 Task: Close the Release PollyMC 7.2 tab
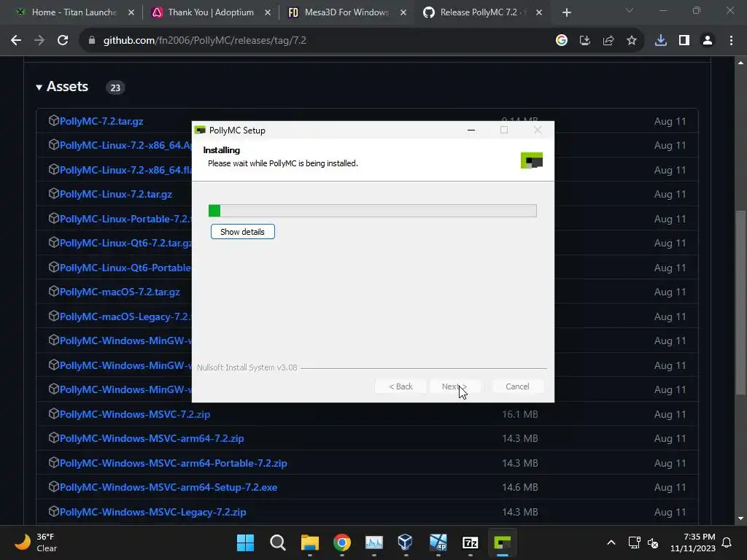539,12
